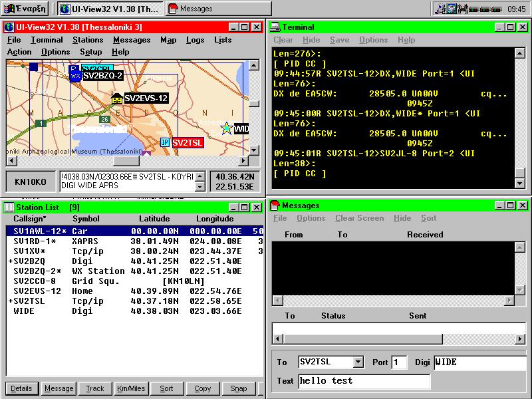Open the Logs menu
Screen dimensions: 532x399
tap(195, 40)
